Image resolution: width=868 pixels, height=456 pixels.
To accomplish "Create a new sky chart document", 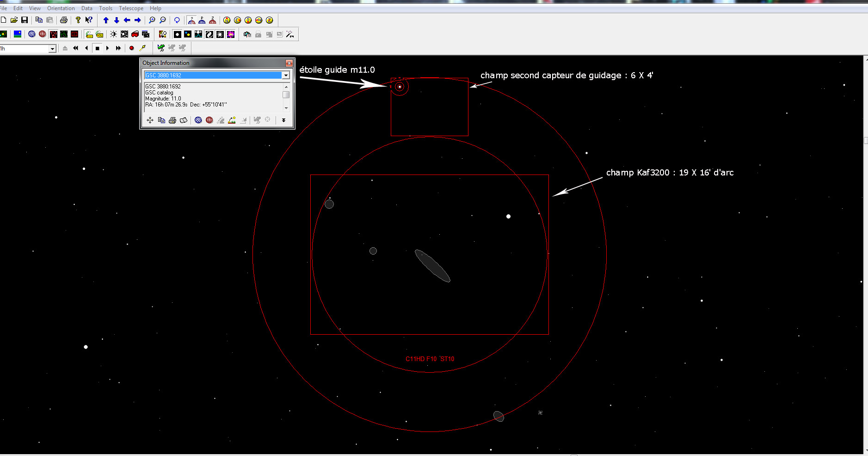I will click(x=4, y=20).
